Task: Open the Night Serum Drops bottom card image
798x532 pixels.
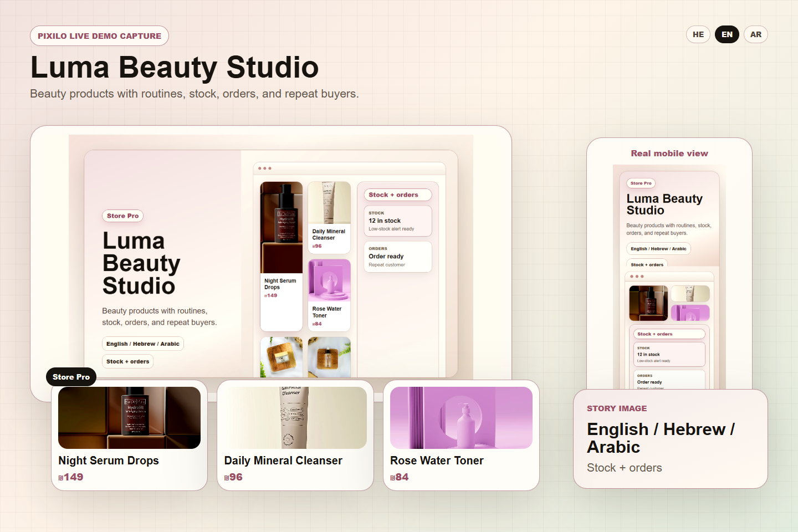Action: point(129,418)
